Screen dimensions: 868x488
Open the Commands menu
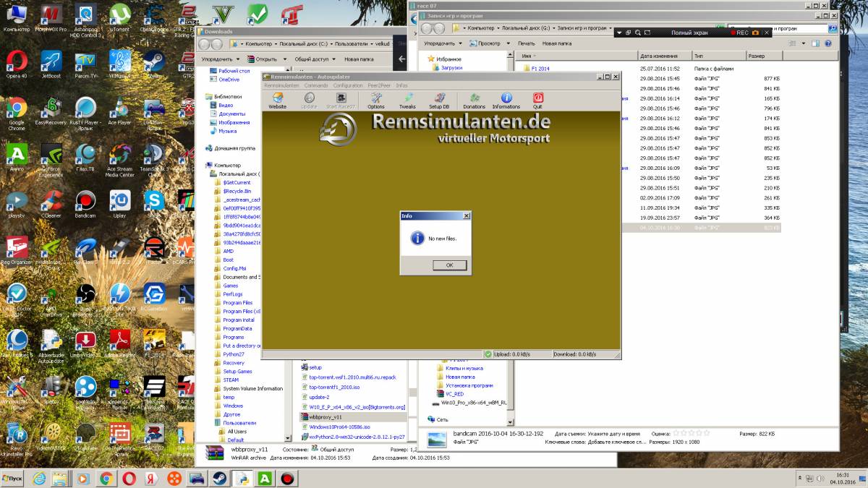[x=316, y=85]
